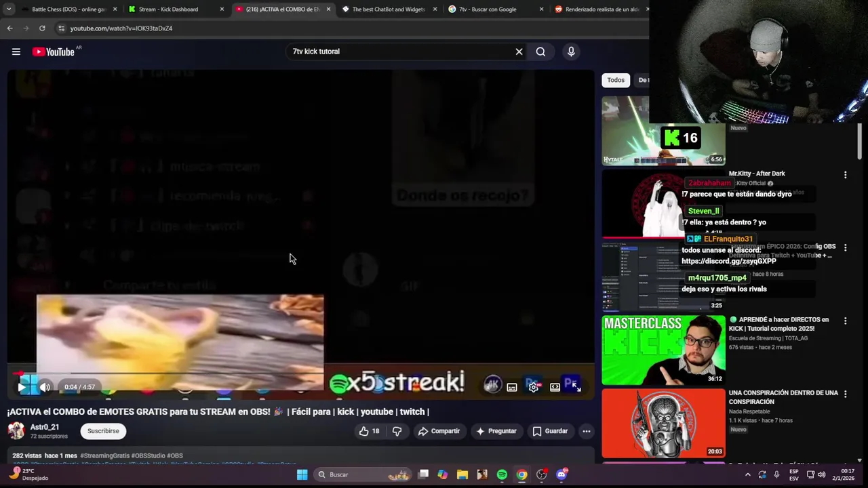Open the Windows Start menu
868x488 pixels.
(x=302, y=474)
